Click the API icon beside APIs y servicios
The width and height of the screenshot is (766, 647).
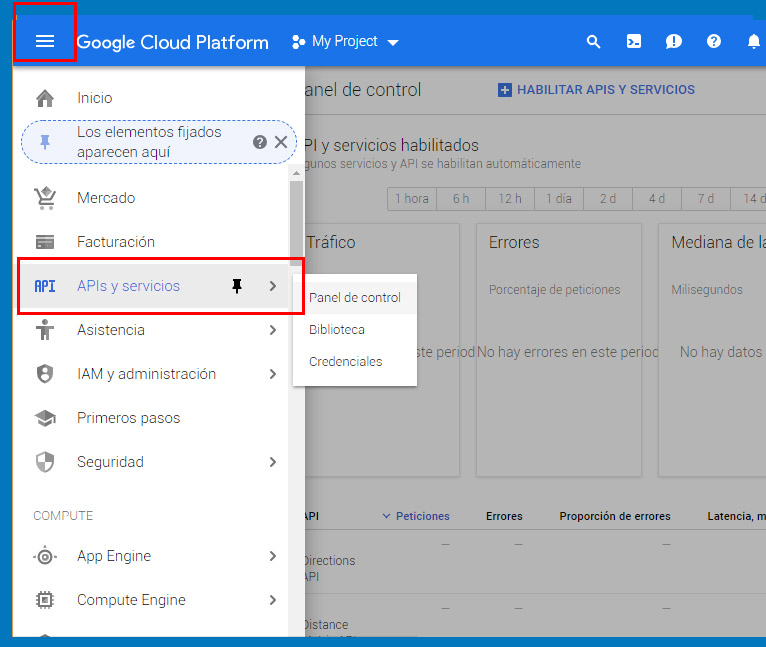[45, 286]
